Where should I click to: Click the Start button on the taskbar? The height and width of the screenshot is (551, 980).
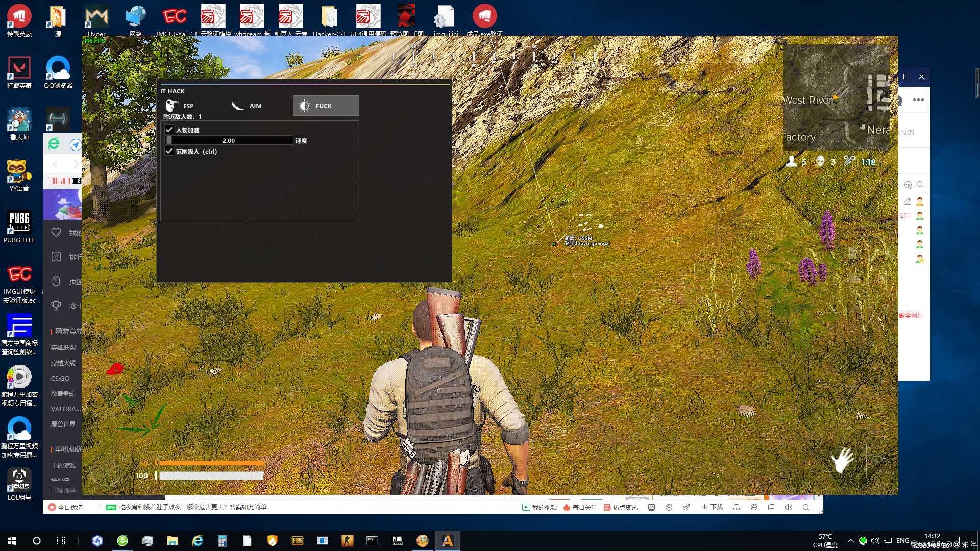click(x=12, y=541)
